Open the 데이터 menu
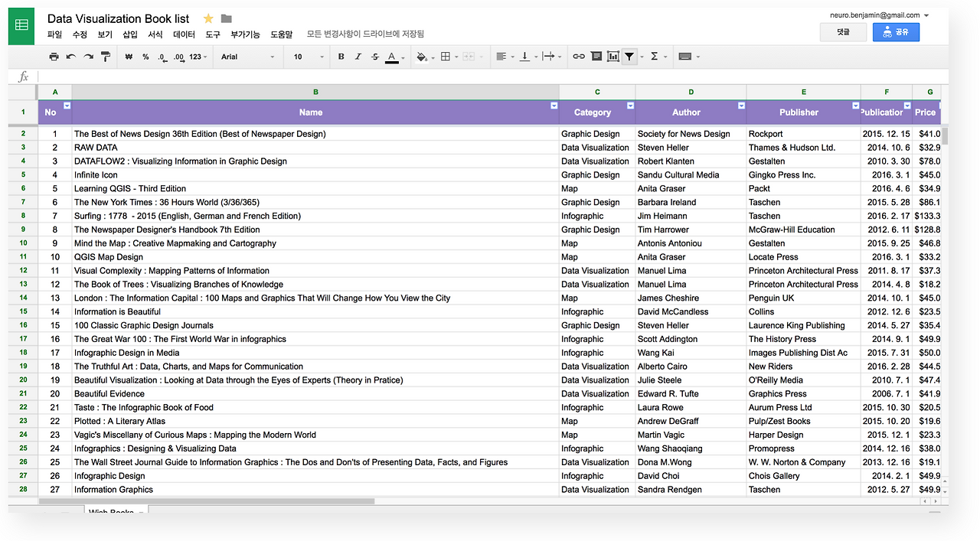The image size is (980, 541). coord(184,34)
